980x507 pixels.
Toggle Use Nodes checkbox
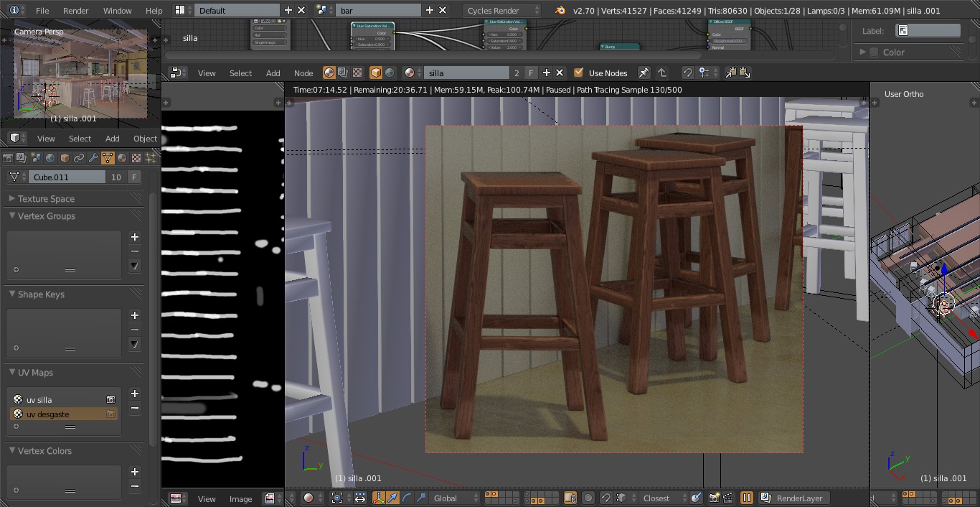click(x=578, y=73)
